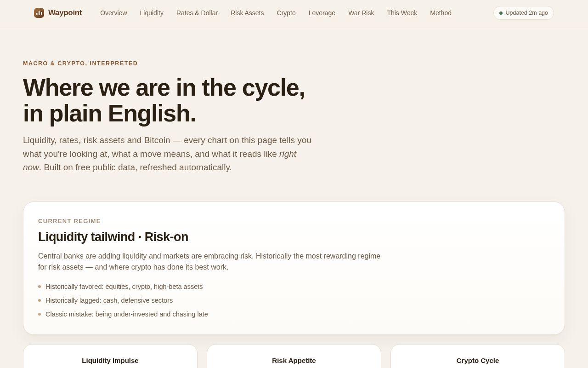This screenshot has width=588, height=368.
Task: Click the Waypoint brand name
Action: pos(65,13)
